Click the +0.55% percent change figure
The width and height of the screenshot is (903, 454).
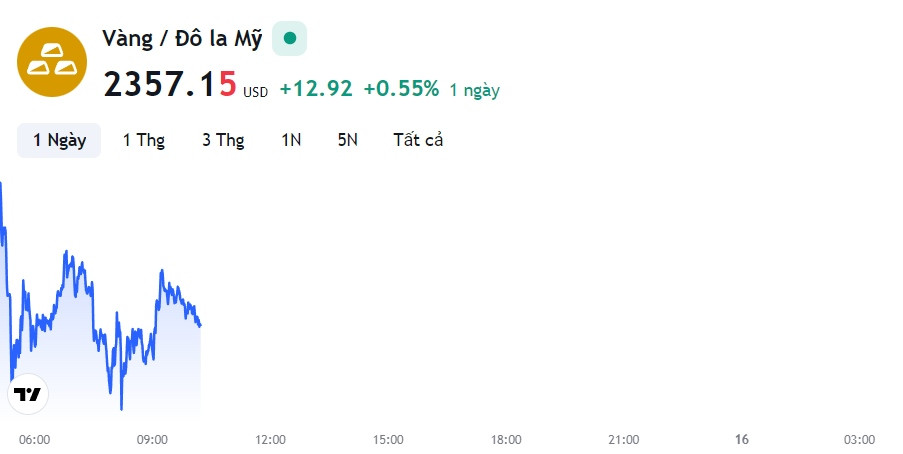(401, 89)
